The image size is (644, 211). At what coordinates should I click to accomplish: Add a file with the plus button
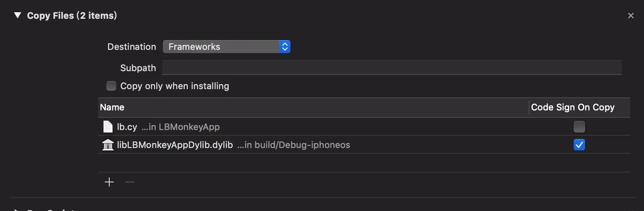(x=109, y=182)
